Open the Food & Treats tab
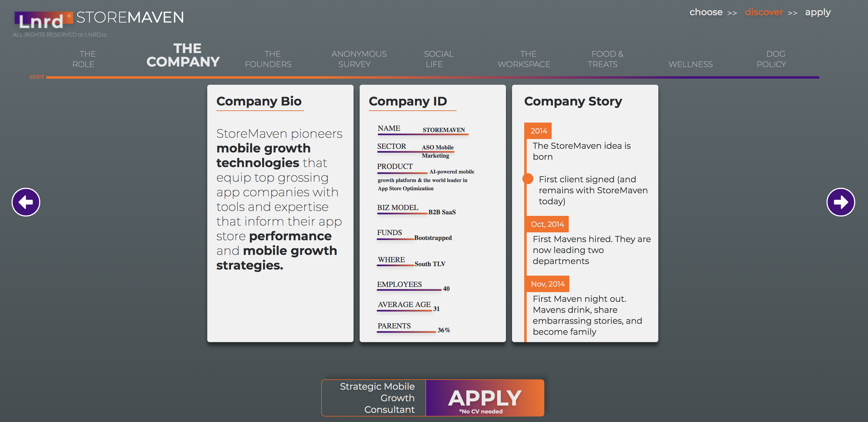 tap(605, 59)
